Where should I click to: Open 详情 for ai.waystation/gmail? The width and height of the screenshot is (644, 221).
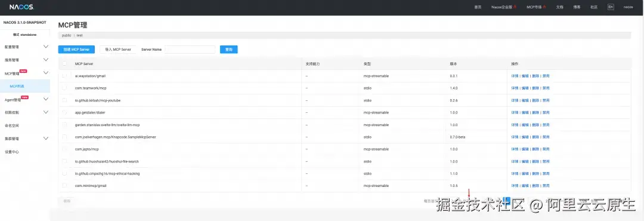515,76
